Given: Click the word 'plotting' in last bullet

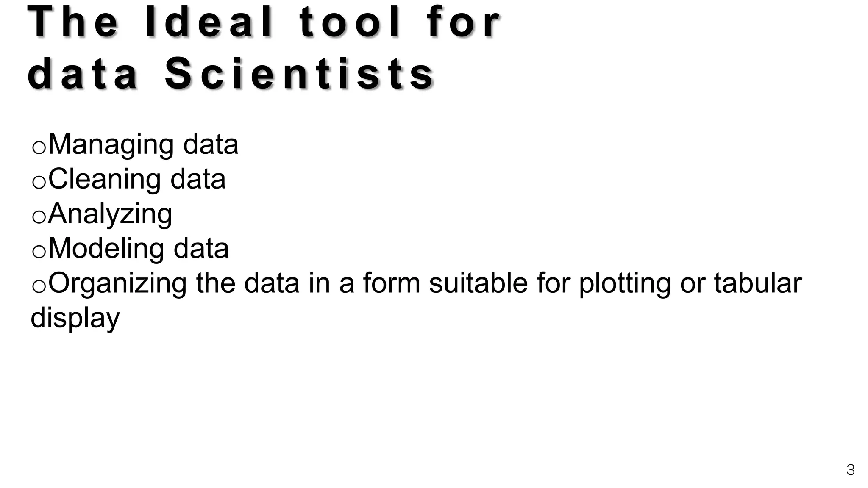Looking at the screenshot, I should [x=625, y=283].
